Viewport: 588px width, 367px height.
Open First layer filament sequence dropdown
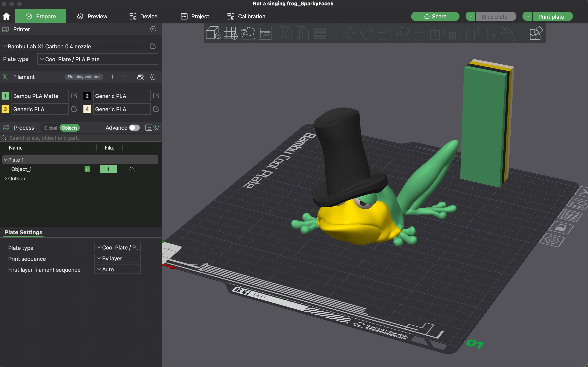[x=117, y=269]
